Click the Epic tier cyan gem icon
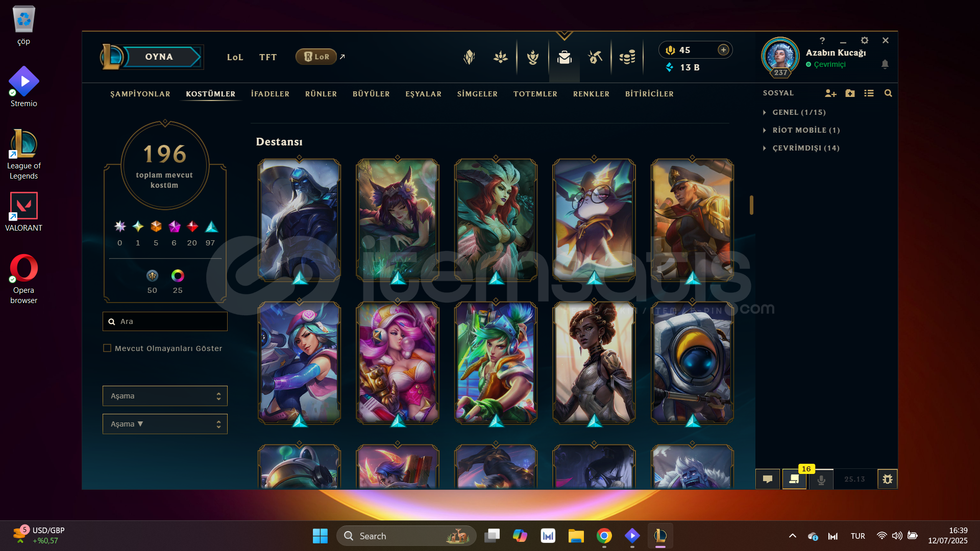Image resolution: width=980 pixels, height=551 pixels. click(x=211, y=227)
